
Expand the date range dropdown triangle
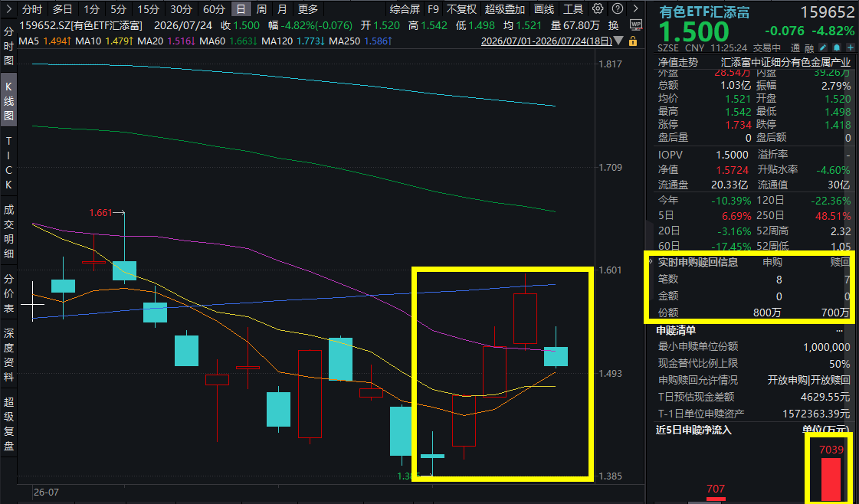[x=619, y=41]
